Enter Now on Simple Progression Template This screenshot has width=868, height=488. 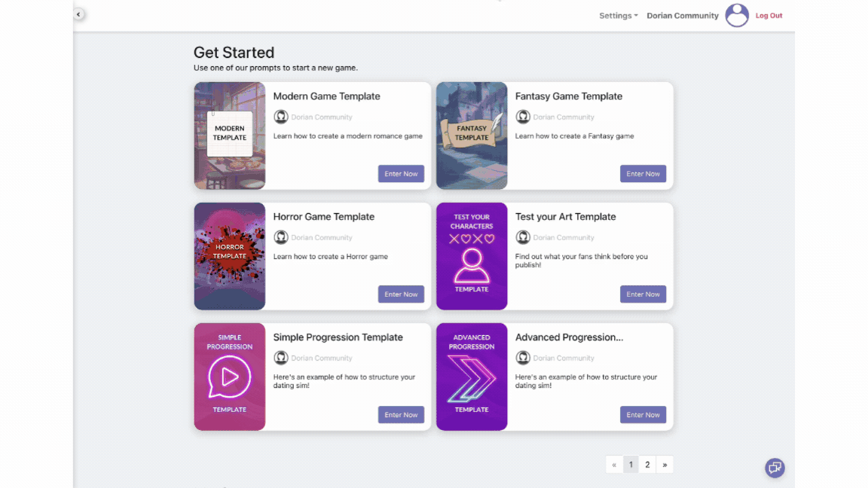pos(401,415)
